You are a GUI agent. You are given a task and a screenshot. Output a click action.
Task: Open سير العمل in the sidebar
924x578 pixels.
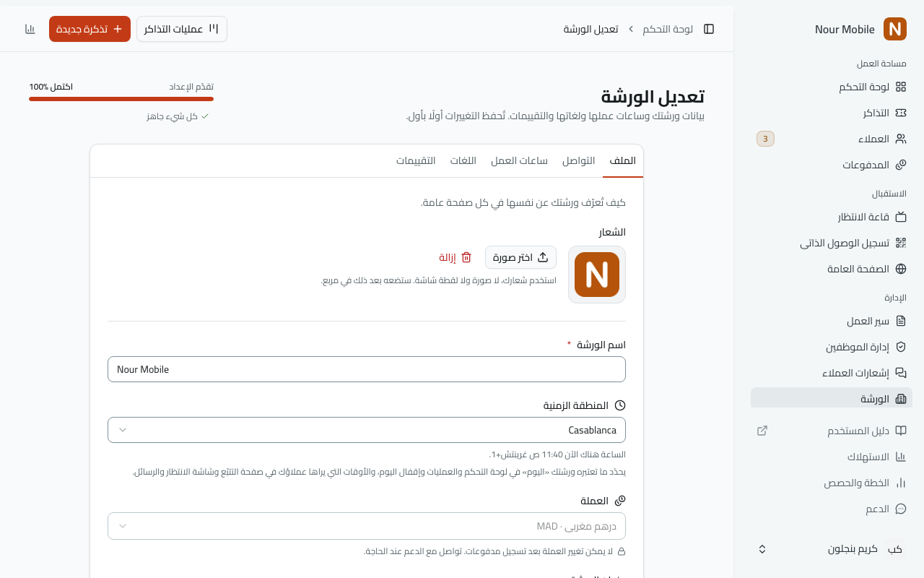pos(832,321)
